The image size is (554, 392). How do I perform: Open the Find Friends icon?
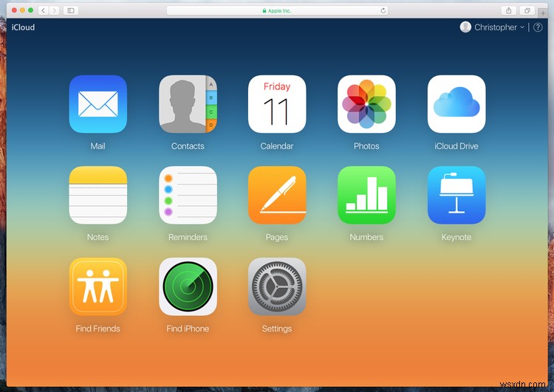click(x=98, y=286)
